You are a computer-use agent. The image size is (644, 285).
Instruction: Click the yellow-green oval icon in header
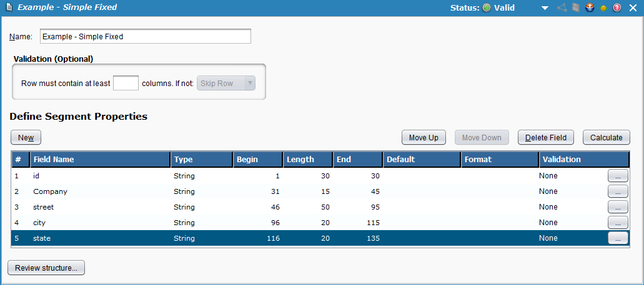603,8
